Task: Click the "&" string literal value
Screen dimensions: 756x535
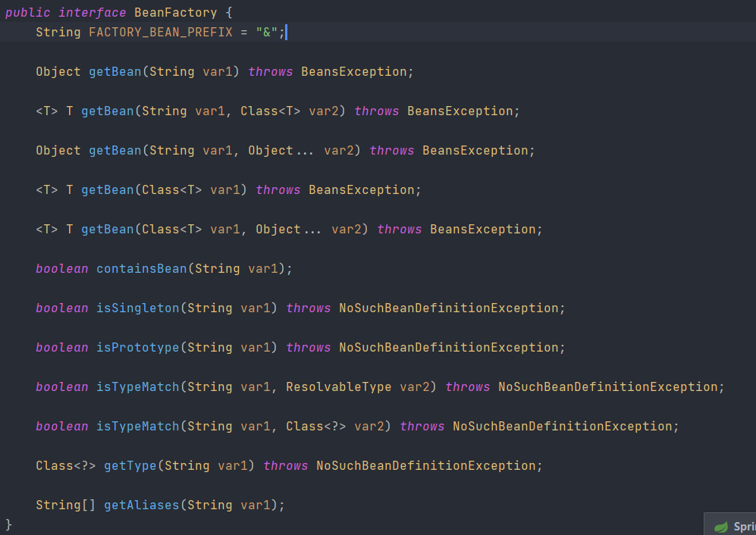Action: pos(267,33)
